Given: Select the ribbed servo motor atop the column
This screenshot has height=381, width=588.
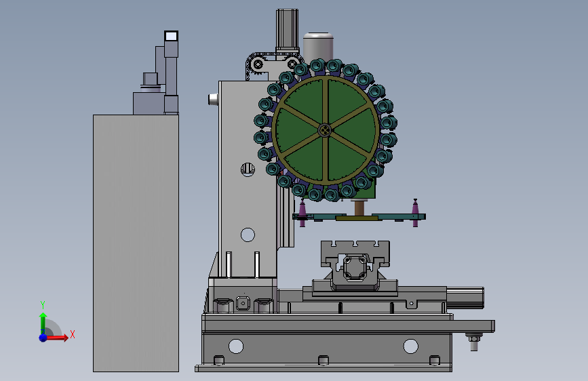Looking at the screenshot, I should click(288, 31).
